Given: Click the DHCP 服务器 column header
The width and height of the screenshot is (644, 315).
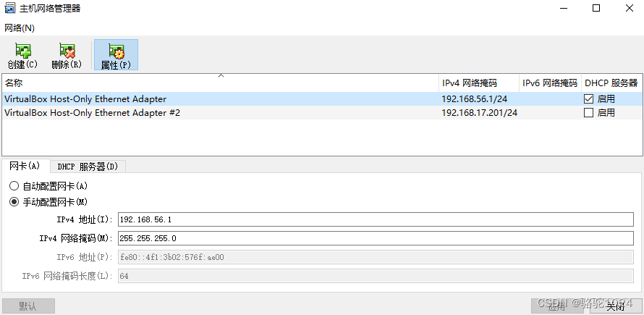Looking at the screenshot, I should click(611, 83).
